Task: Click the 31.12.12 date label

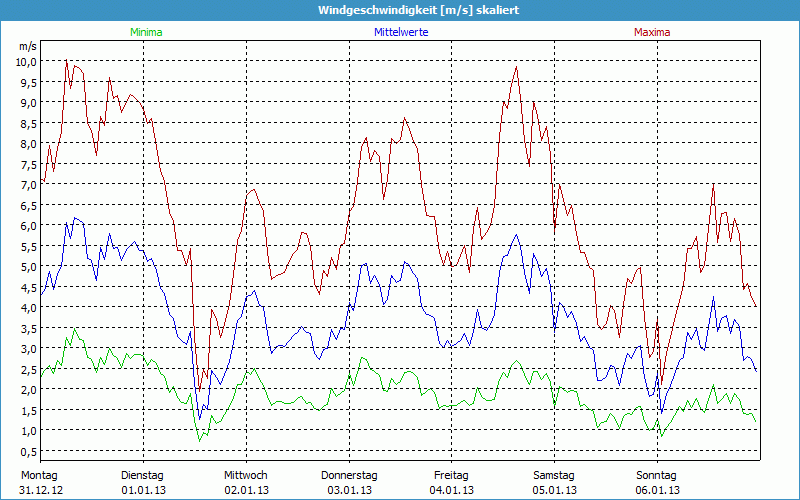Action: click(41, 490)
